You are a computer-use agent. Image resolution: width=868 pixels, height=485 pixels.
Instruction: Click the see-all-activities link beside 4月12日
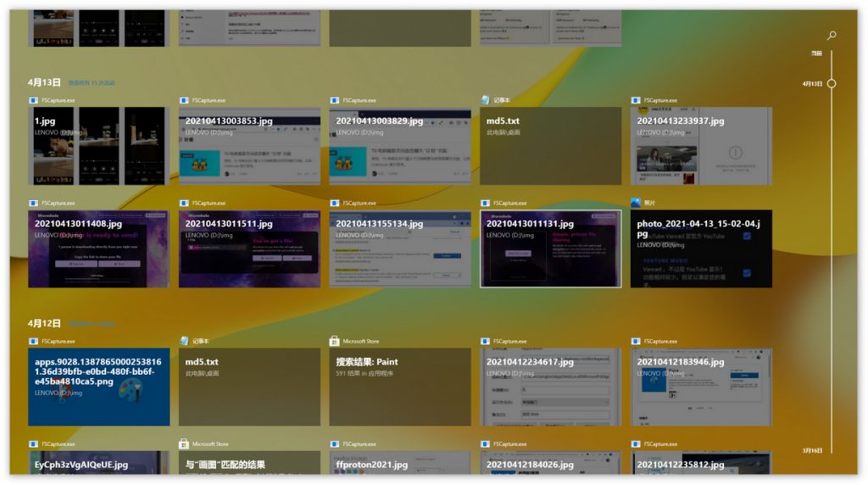92,324
